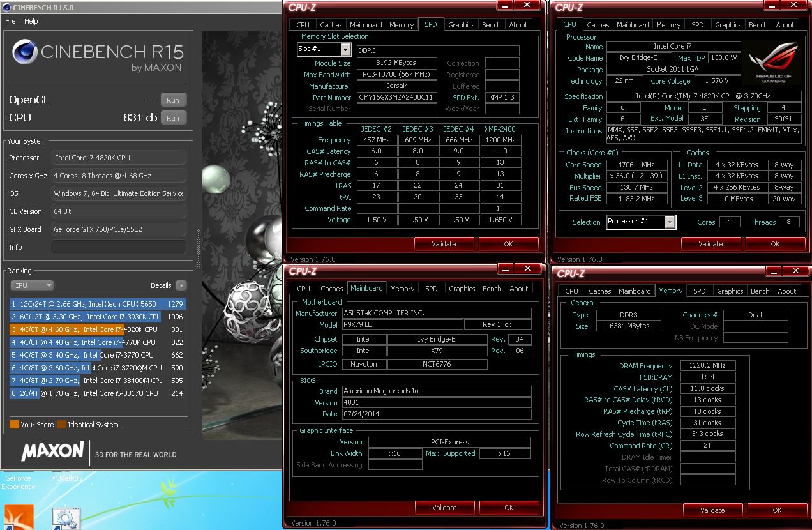Switch to SPD tab in CPU-Z Mainboard window
This screenshot has width=812, height=530.
pyautogui.click(x=432, y=289)
